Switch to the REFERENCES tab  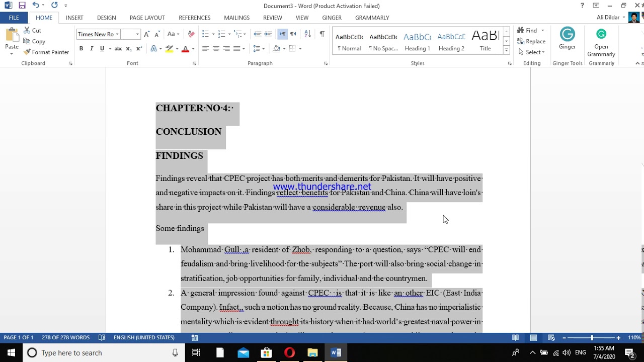pos(195,18)
